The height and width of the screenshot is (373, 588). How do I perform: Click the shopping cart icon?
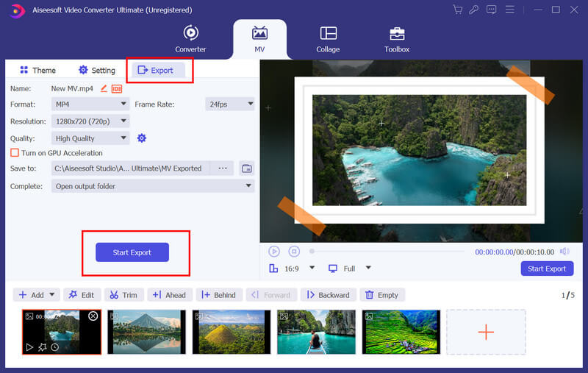point(457,10)
